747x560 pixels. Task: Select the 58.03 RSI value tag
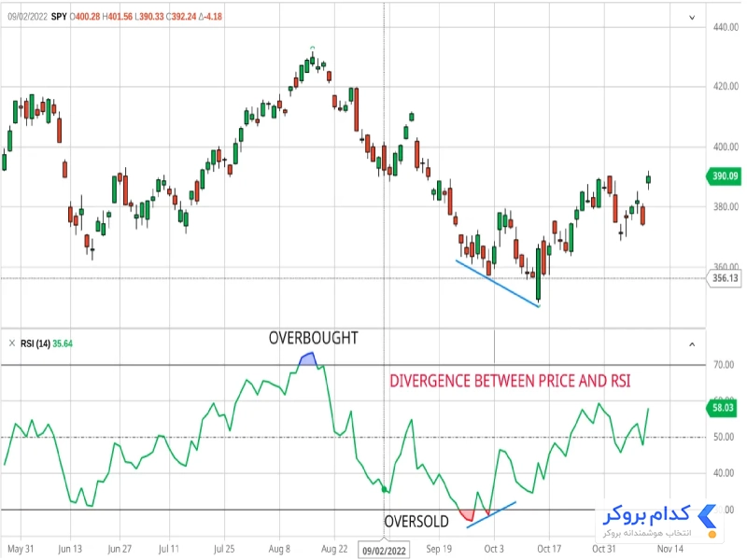[723, 408]
